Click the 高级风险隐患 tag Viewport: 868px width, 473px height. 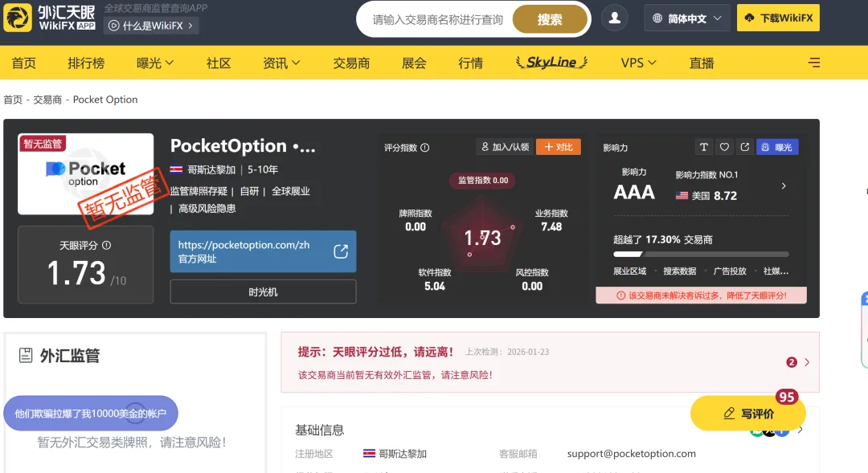pyautogui.click(x=207, y=209)
